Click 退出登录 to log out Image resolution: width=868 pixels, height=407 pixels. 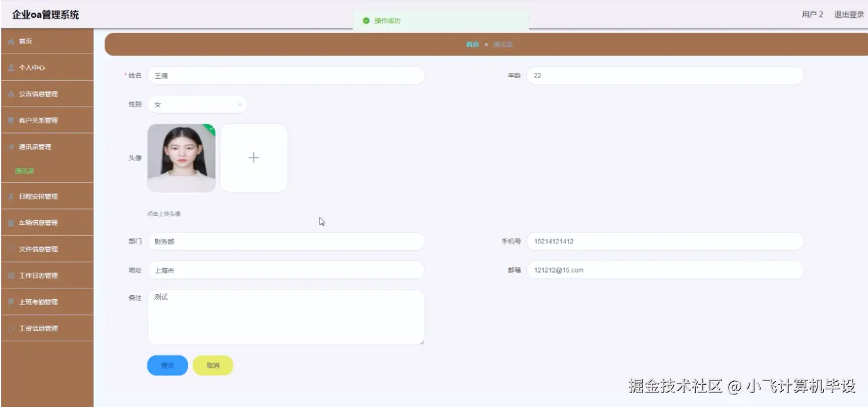pos(849,15)
